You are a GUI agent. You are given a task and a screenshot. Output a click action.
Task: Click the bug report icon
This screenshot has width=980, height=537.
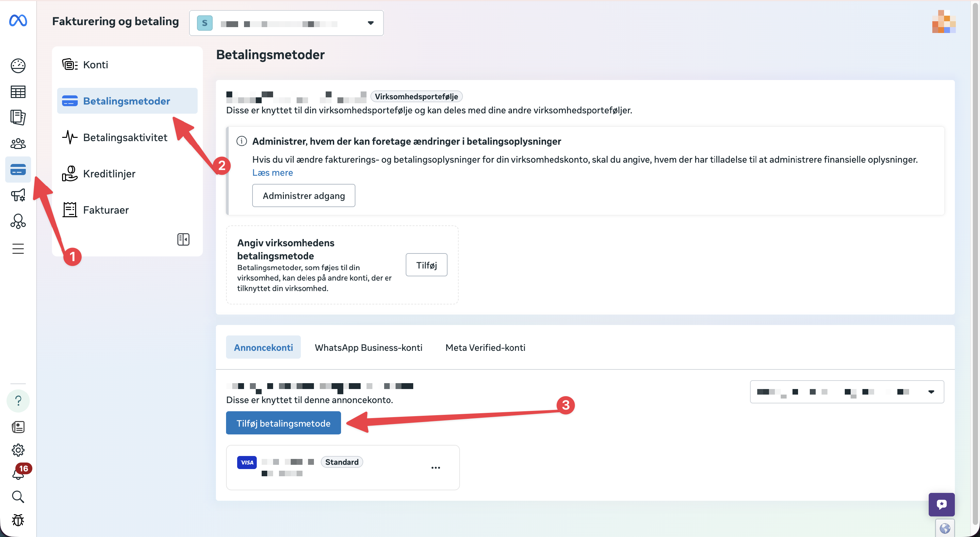[x=18, y=520]
